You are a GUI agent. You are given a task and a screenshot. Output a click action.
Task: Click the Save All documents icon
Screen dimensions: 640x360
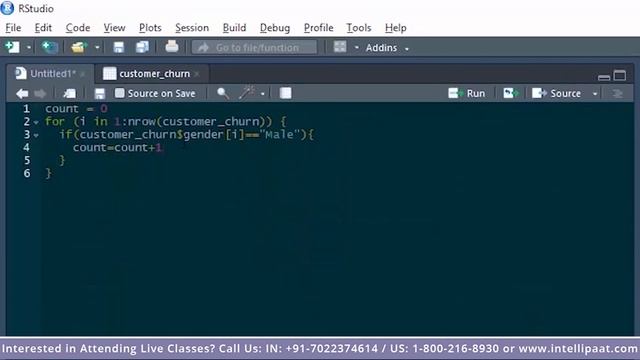[x=142, y=47]
